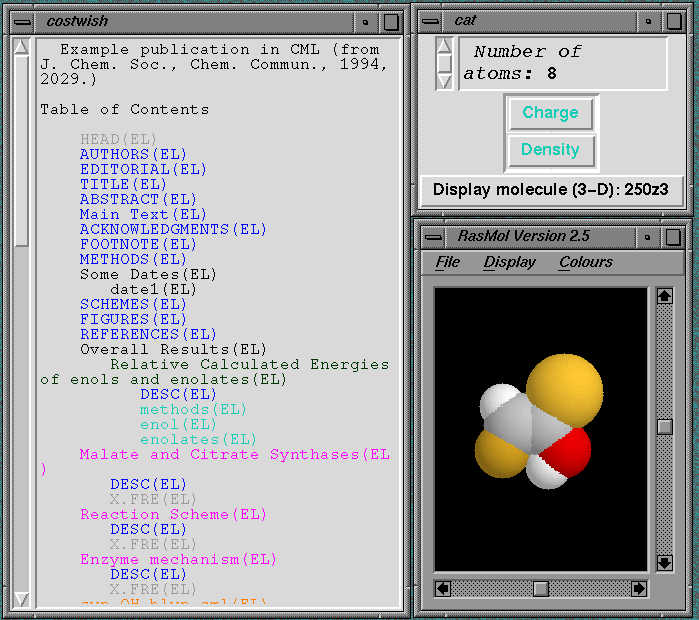This screenshot has height=620, width=699.
Task: Select Malate and Citrate Synthases entry
Action: pos(234,454)
